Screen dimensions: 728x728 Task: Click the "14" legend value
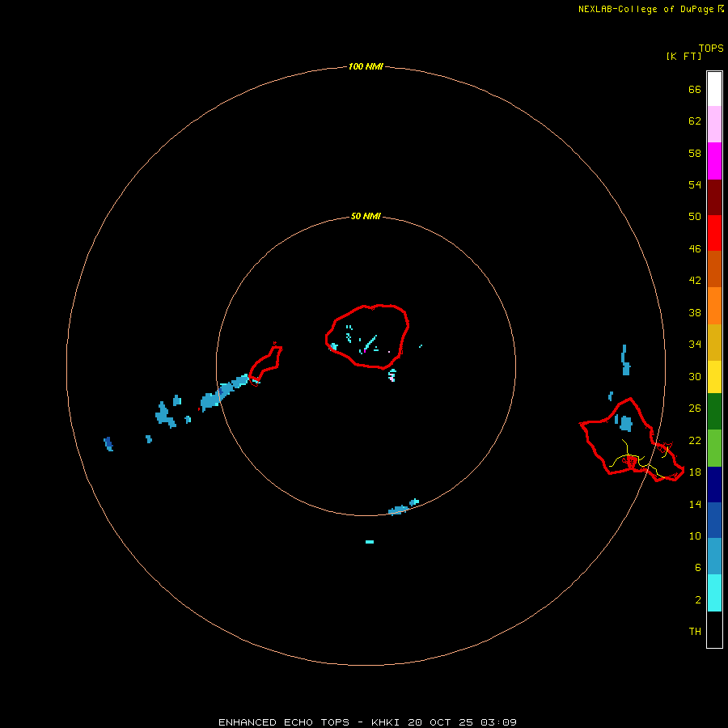695,504
